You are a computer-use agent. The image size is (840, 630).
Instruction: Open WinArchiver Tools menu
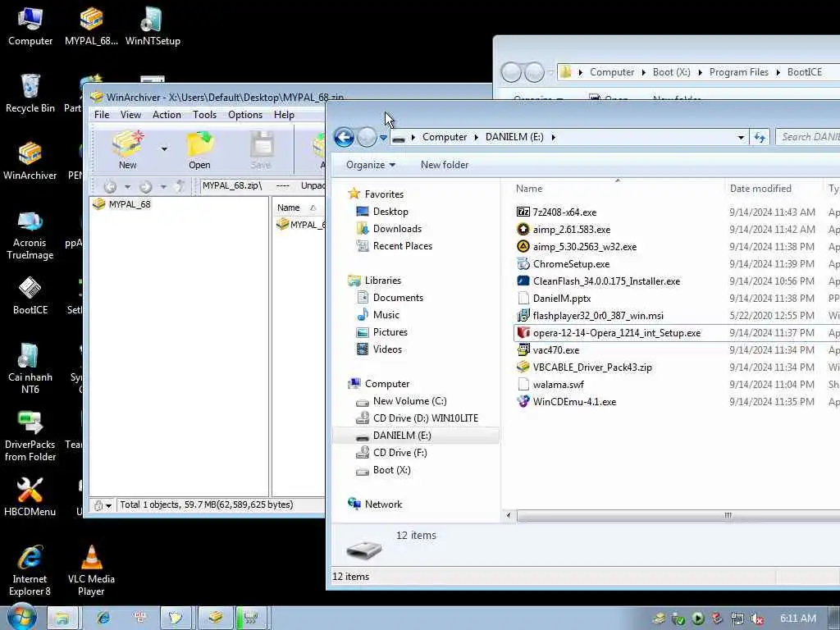(204, 115)
